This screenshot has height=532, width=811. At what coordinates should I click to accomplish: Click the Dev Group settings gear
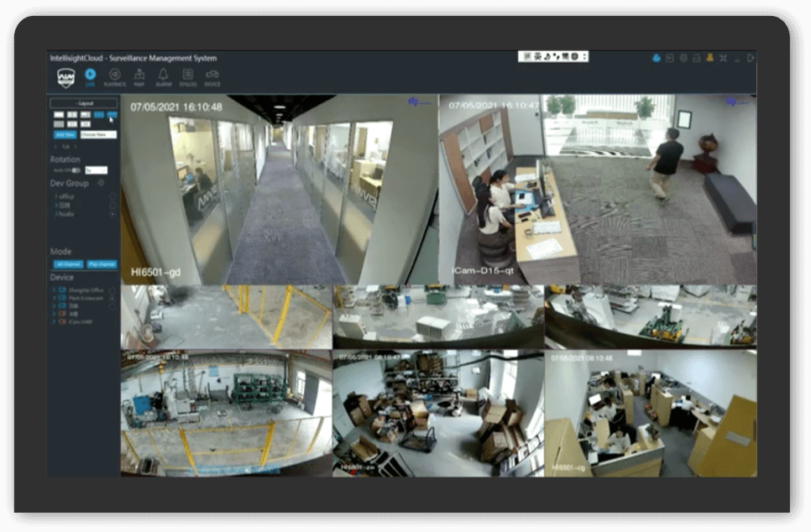101,183
